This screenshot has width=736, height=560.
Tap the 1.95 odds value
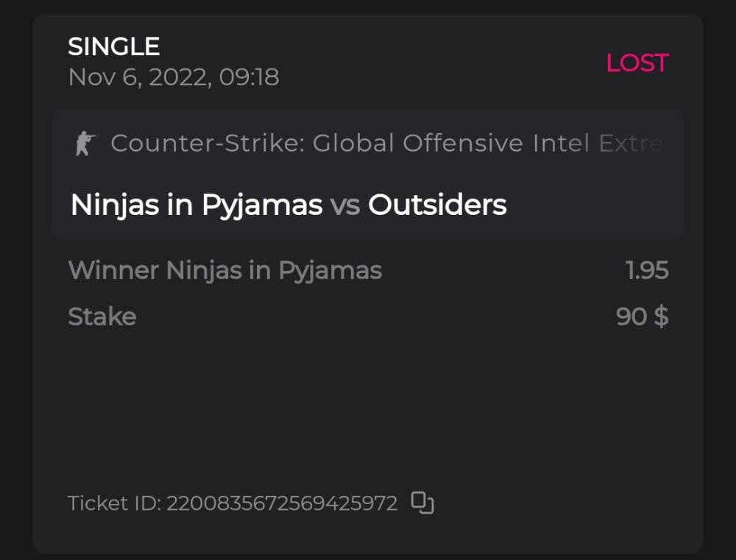tap(647, 271)
